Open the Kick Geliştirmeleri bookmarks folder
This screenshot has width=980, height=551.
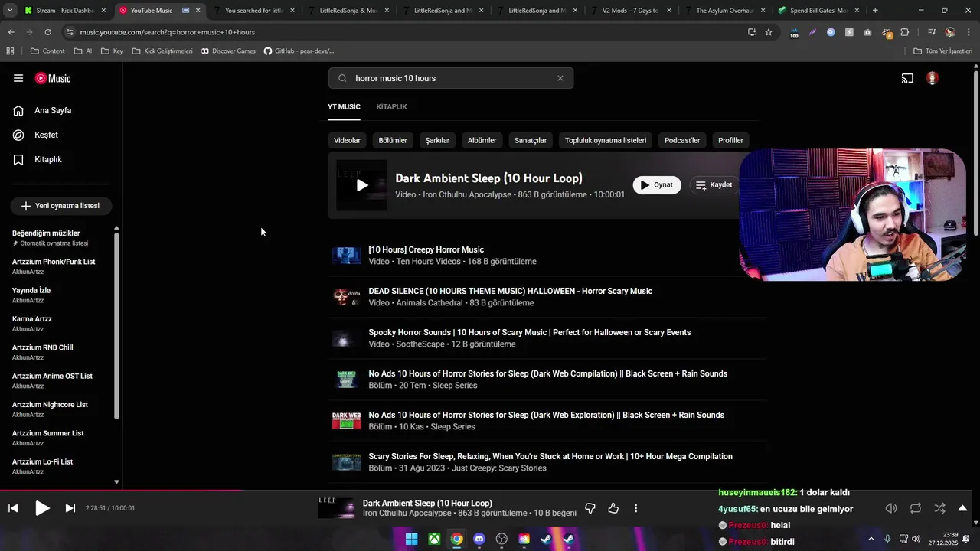point(162,51)
